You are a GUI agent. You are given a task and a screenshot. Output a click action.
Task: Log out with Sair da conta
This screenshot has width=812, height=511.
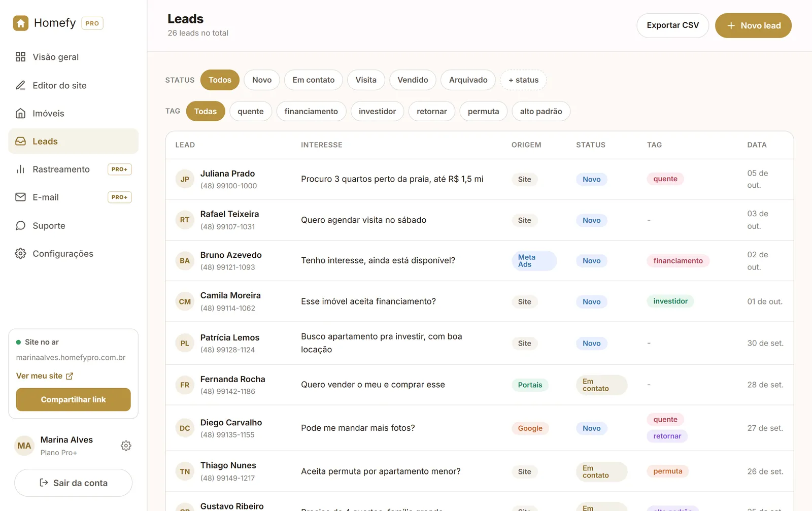[x=73, y=483]
